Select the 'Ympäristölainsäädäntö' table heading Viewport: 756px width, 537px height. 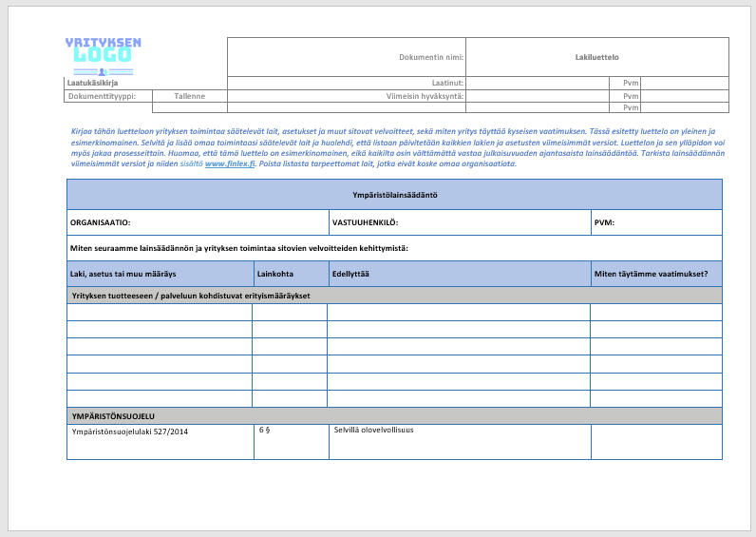point(395,195)
